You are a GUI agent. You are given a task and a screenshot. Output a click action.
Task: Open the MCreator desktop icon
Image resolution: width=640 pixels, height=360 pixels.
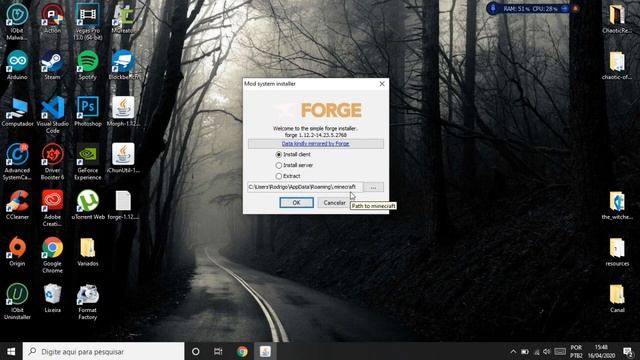coord(123,19)
